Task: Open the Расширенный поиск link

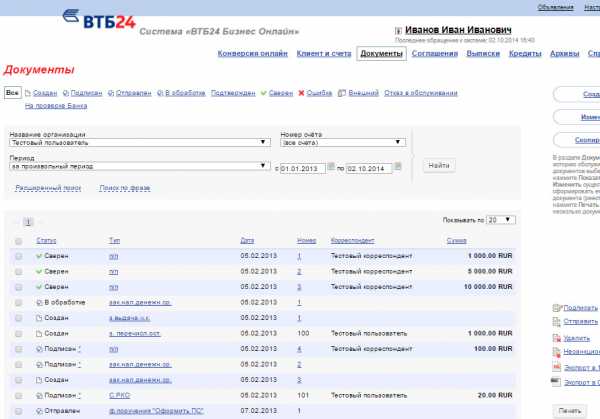Action: [48, 188]
